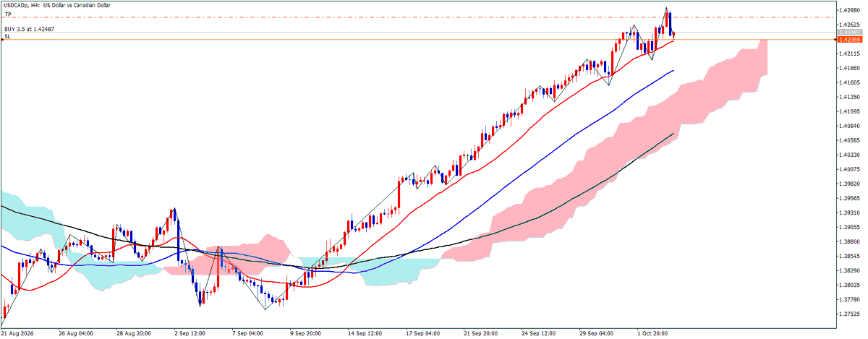
Task: Click the 1.38035 price scale value
Action: click(x=850, y=285)
